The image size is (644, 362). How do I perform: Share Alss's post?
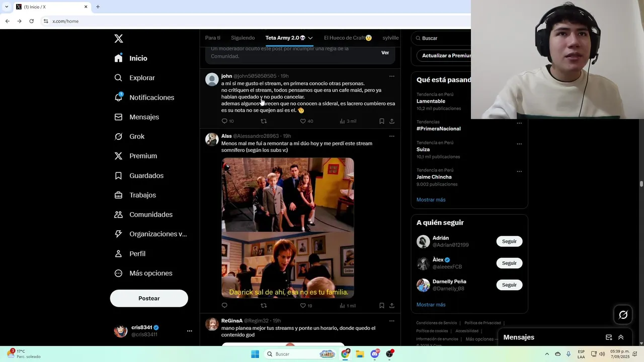coord(392,306)
